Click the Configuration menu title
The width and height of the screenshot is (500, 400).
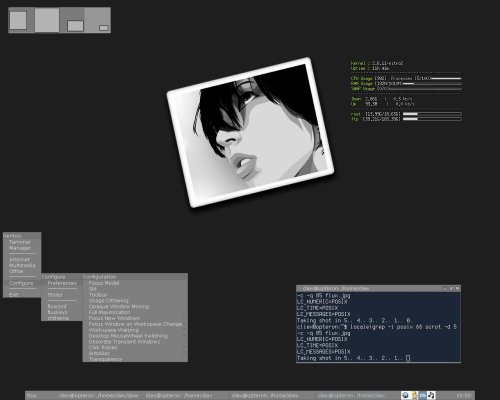(135, 277)
